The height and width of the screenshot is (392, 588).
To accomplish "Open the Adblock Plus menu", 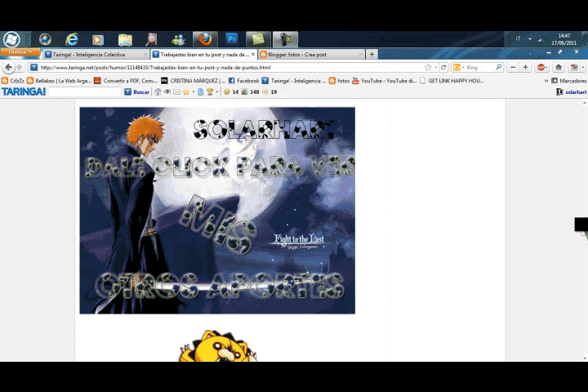I will pyautogui.click(x=542, y=68).
